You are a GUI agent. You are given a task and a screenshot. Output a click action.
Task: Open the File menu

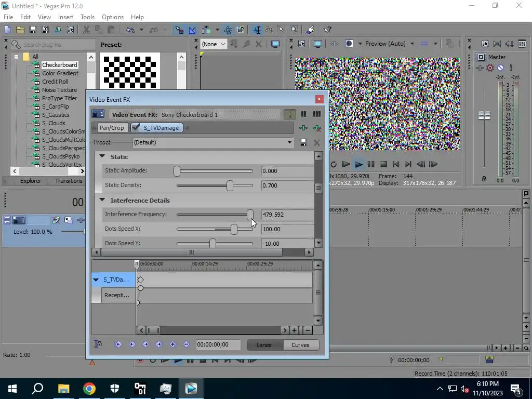point(8,17)
